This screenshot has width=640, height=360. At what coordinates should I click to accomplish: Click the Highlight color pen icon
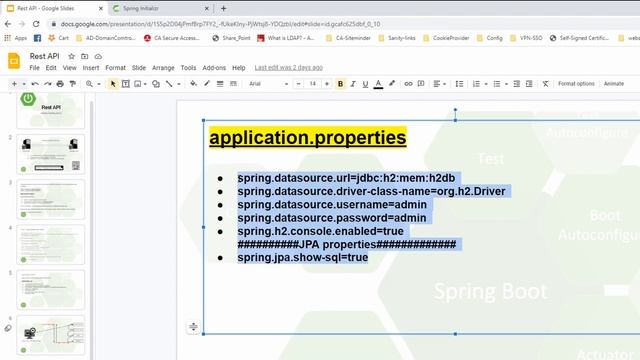point(392,84)
